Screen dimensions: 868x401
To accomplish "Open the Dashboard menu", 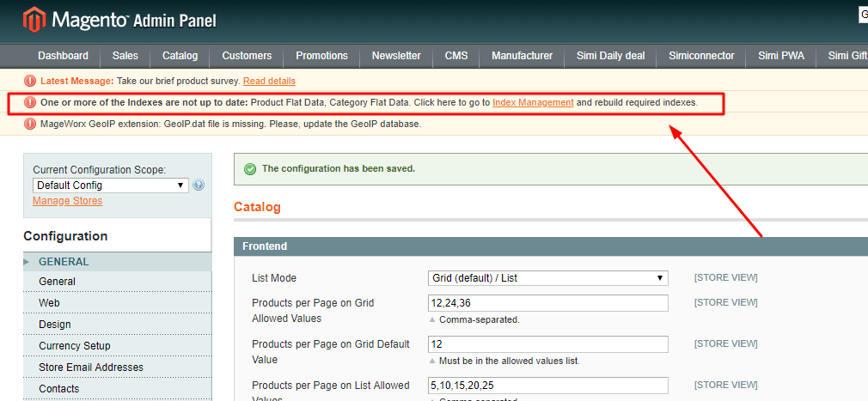I will [x=63, y=56].
